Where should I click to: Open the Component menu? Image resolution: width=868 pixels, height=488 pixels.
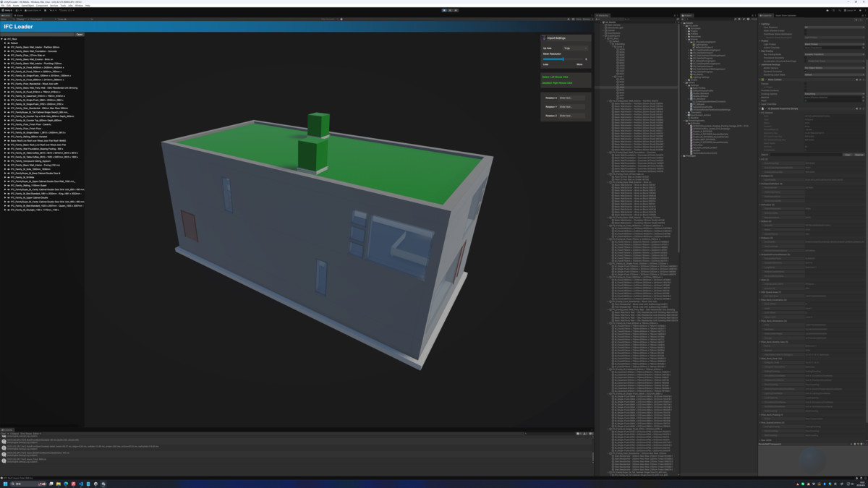(42, 6)
